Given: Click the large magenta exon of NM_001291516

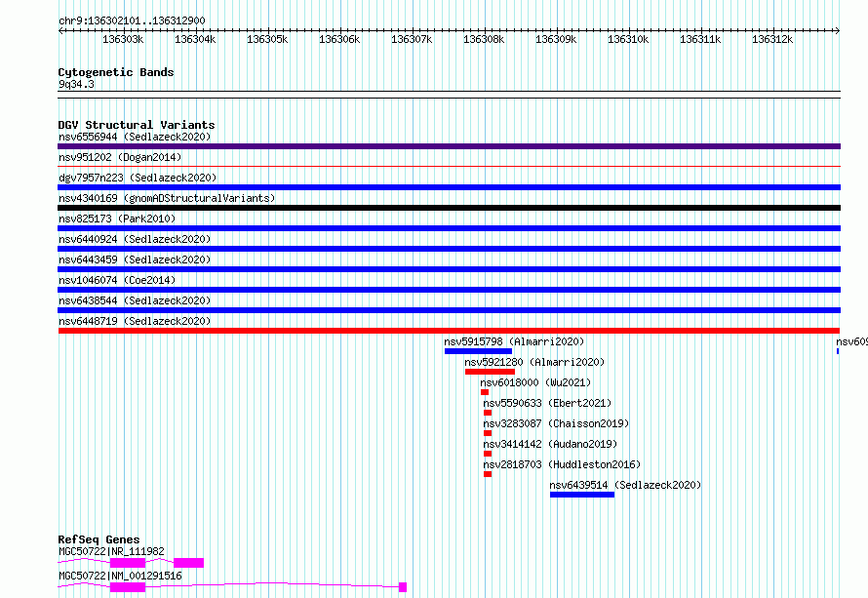Looking at the screenshot, I should click(x=128, y=587).
